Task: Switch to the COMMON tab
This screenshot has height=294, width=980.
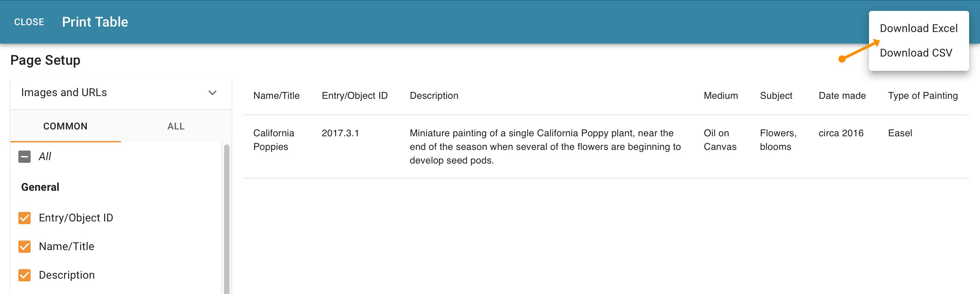Action: coord(65,126)
